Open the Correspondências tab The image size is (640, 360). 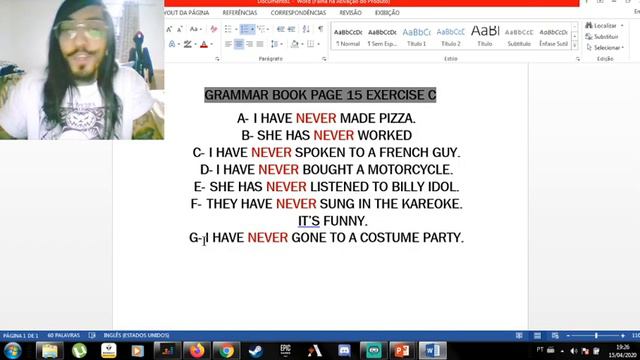click(x=298, y=13)
